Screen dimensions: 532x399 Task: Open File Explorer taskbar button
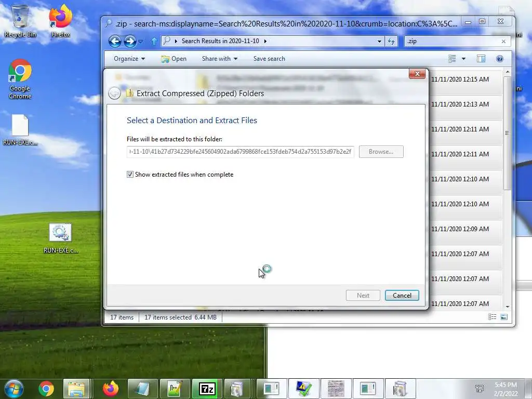(76, 389)
